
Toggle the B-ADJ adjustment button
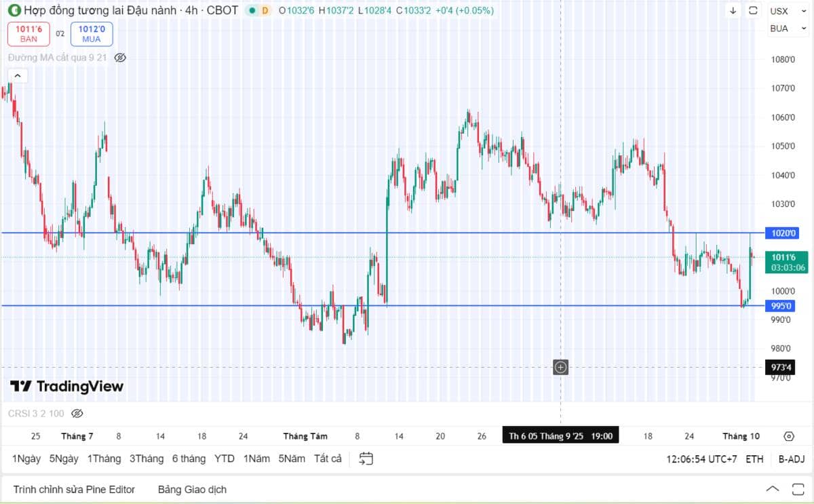point(792,459)
